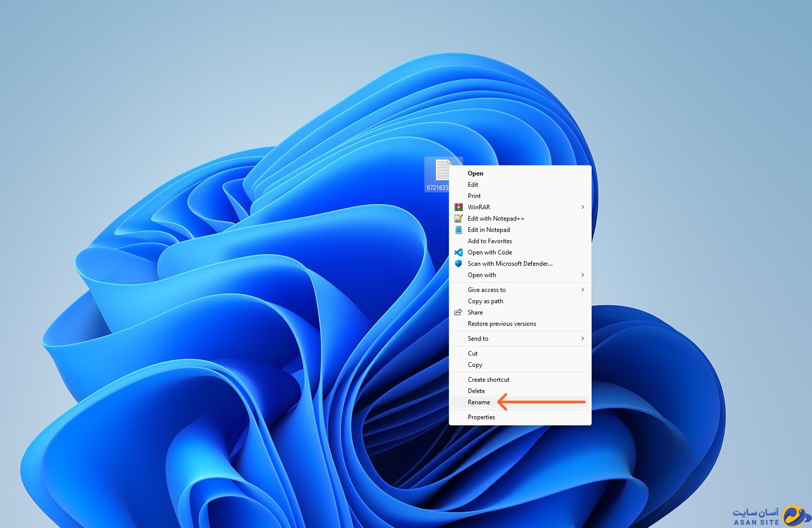Expand the Give access to submenu arrow
Image resolution: width=812 pixels, height=528 pixels.
582,290
